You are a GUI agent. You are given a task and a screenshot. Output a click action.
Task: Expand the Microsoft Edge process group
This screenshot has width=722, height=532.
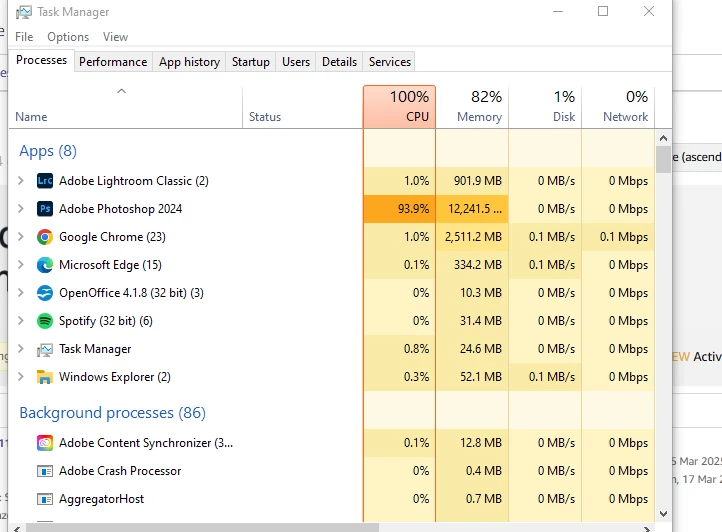tap(21, 265)
